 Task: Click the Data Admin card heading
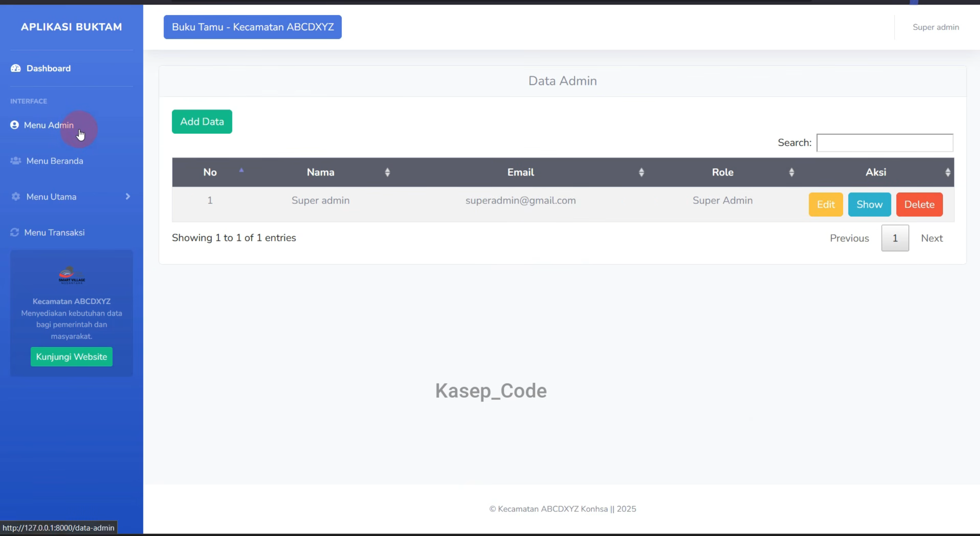[562, 81]
